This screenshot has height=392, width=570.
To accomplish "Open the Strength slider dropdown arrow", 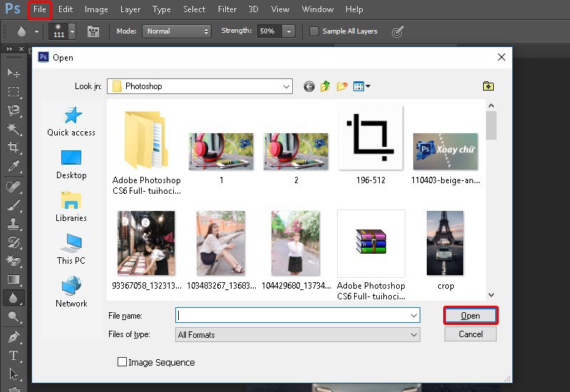I will [x=289, y=31].
